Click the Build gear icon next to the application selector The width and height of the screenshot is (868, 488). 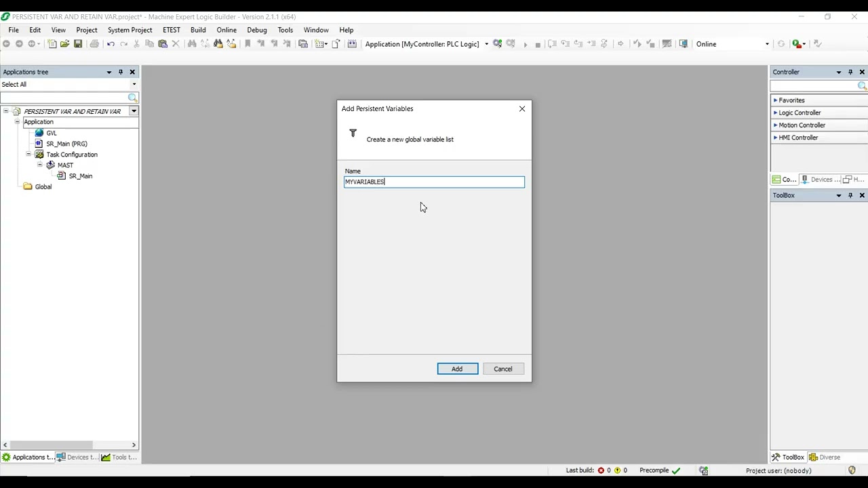point(498,44)
